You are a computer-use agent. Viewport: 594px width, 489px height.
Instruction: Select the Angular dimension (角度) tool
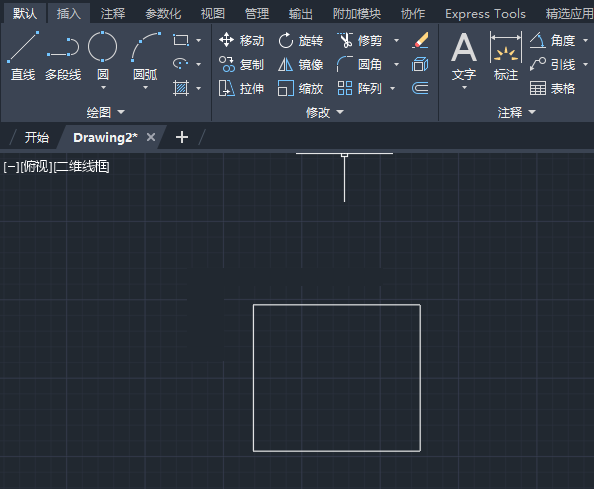552,40
